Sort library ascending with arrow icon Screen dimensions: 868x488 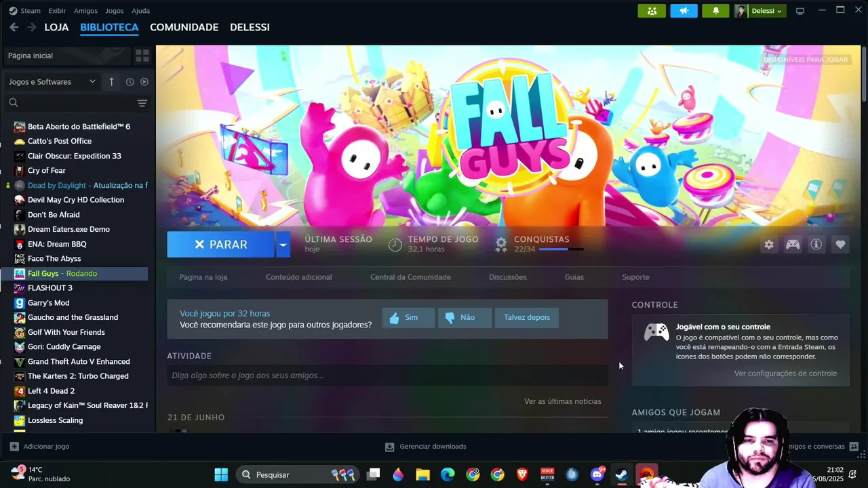pyautogui.click(x=112, y=81)
